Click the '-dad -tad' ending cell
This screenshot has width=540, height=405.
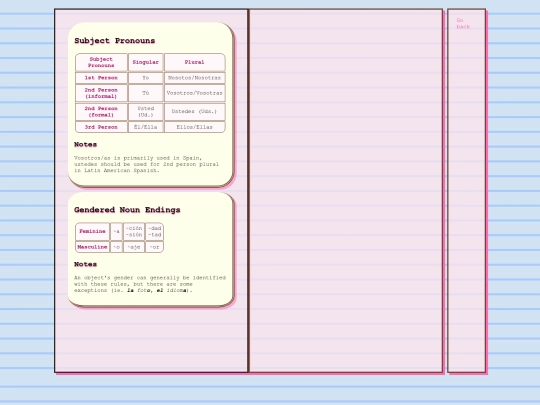click(154, 231)
